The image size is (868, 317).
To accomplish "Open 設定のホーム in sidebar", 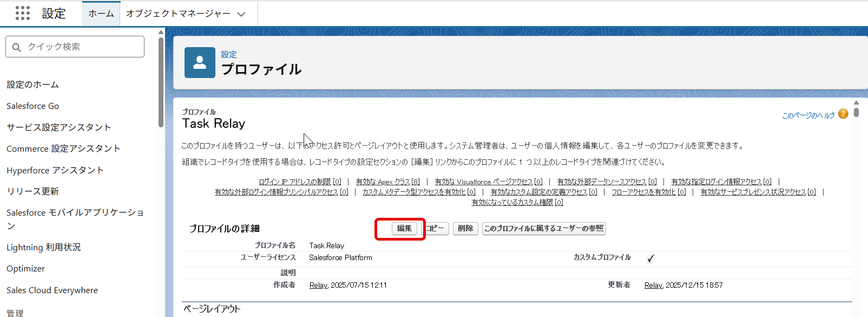I will [x=32, y=85].
